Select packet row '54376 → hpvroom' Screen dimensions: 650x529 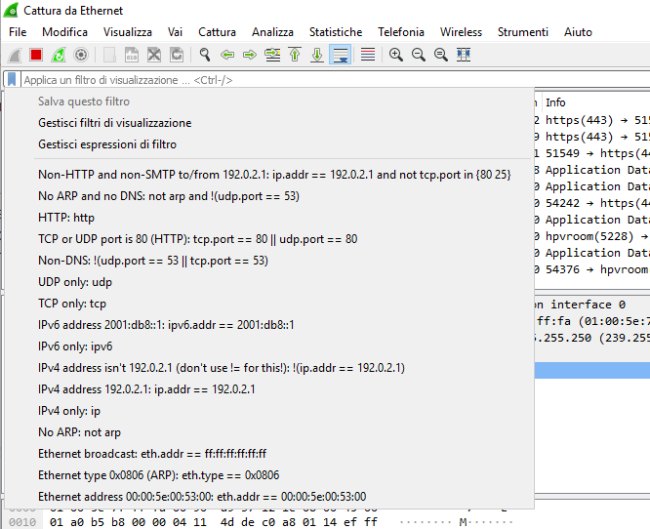(x=592, y=269)
